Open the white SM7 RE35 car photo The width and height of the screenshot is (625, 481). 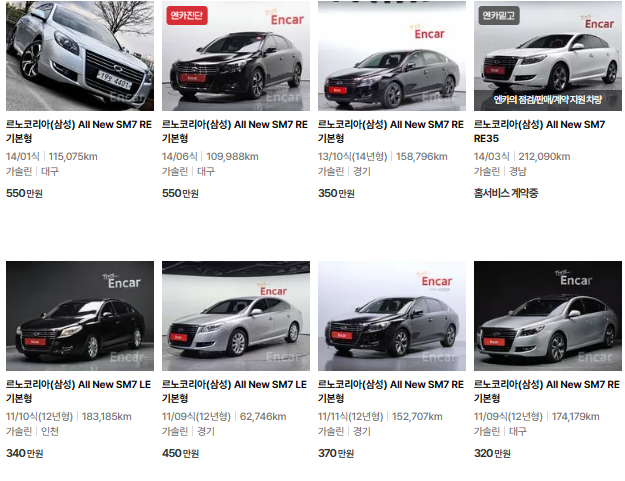coord(548,56)
